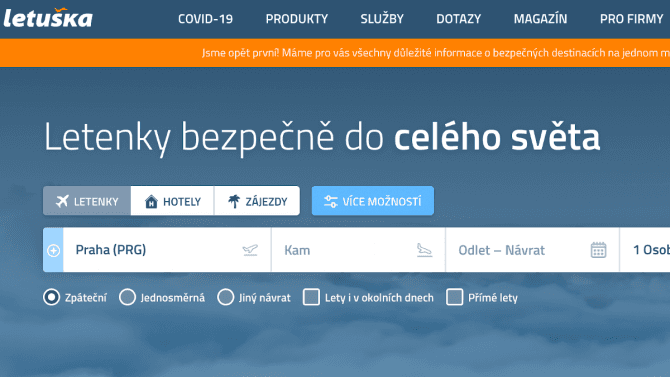Open the SLUŽBY menu
The width and height of the screenshot is (670, 377).
382,19
